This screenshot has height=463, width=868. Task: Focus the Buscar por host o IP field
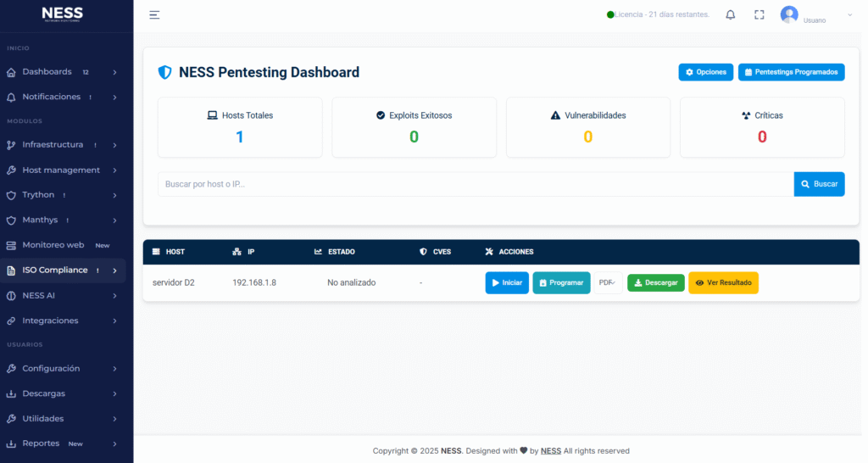click(x=475, y=184)
